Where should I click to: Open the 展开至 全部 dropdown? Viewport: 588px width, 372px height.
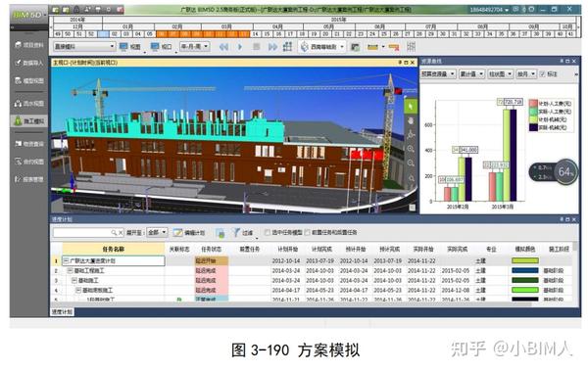pos(157,232)
